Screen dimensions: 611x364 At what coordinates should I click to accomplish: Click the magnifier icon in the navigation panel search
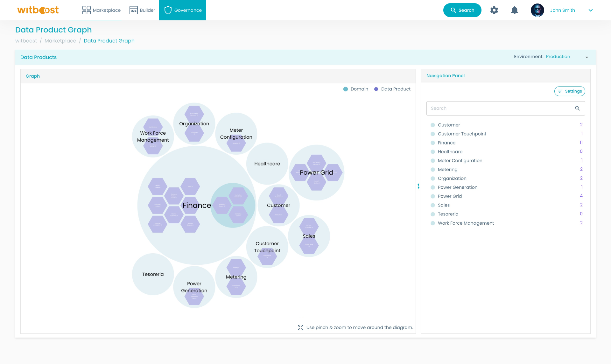coord(577,108)
